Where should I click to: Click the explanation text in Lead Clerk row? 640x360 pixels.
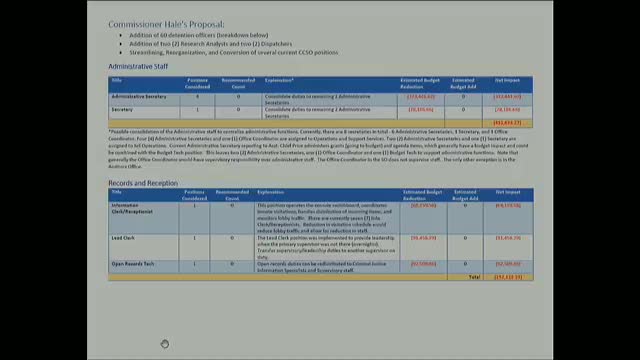coord(326,247)
